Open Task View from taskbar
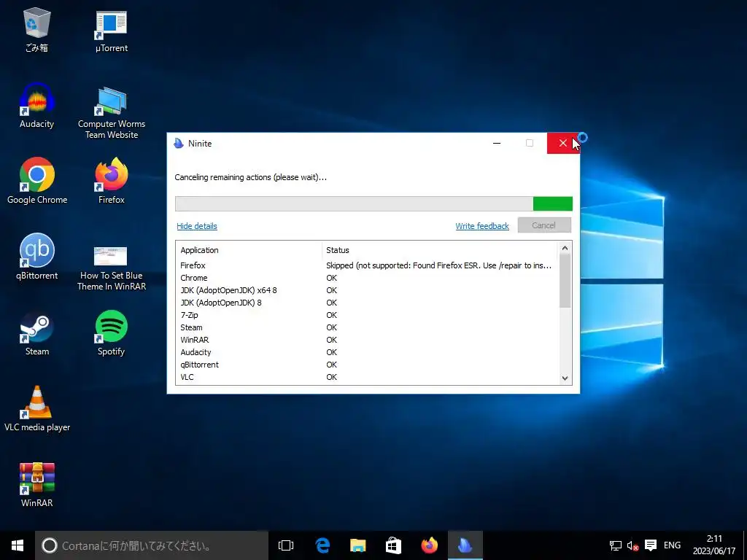This screenshot has width=747, height=560. (x=286, y=545)
